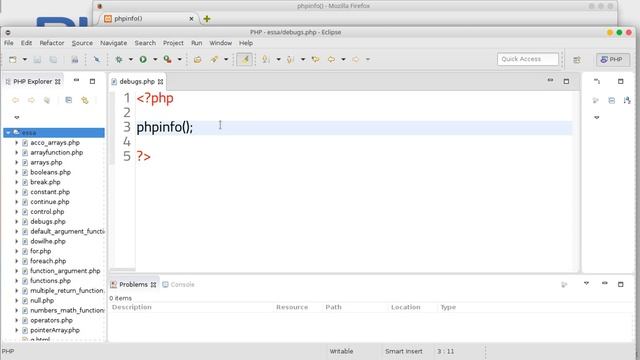This screenshot has width=640, height=360.
Task: Select pointerArray.php in the explorer
Action: click(x=55, y=330)
